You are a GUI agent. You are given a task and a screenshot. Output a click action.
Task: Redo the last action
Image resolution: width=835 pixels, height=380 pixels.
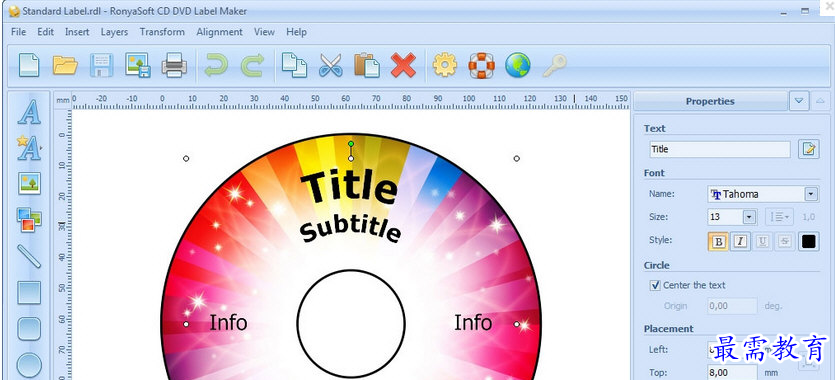tap(252, 65)
